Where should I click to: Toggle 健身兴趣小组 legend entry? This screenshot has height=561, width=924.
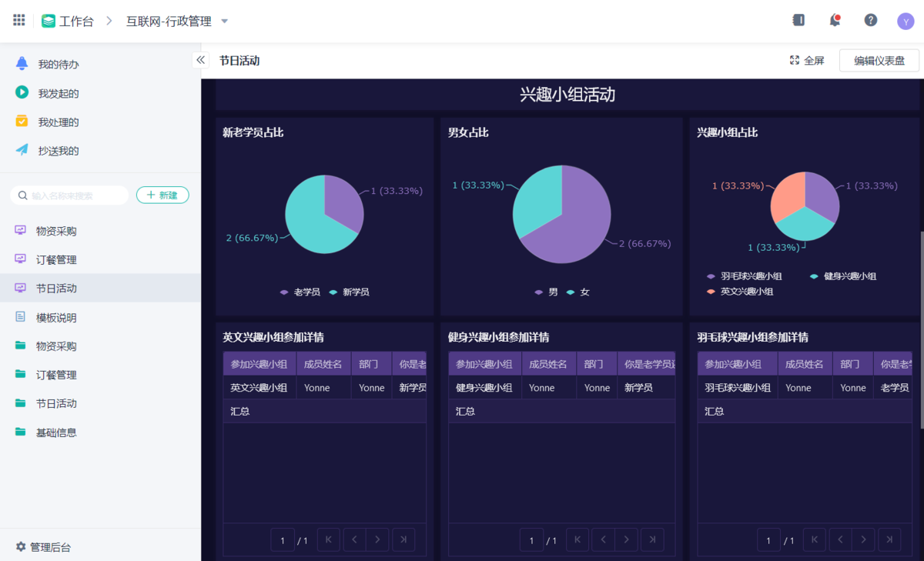pos(843,276)
